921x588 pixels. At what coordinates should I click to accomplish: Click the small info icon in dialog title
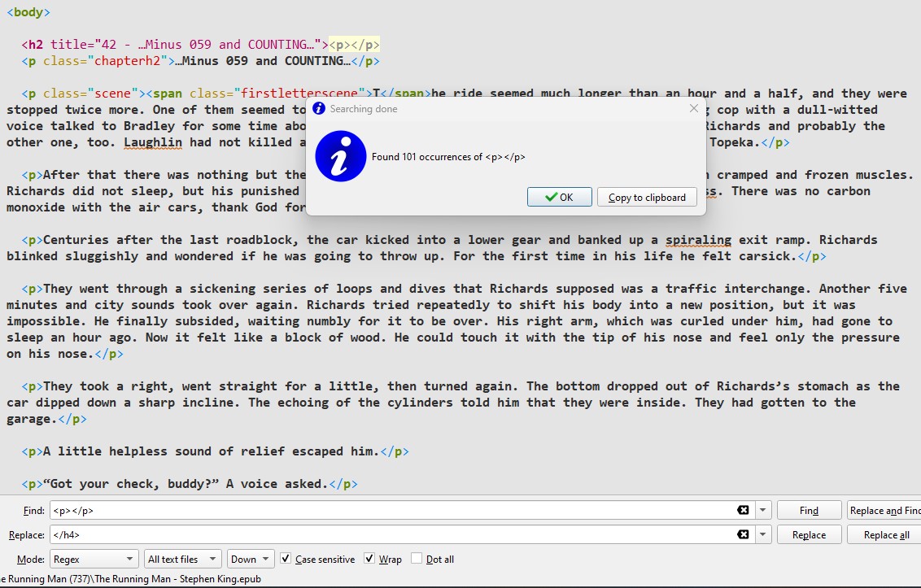pos(319,108)
